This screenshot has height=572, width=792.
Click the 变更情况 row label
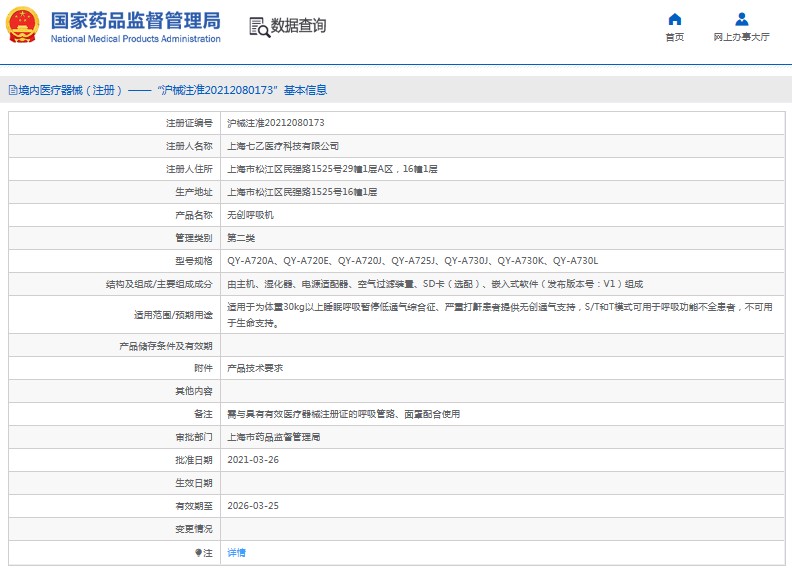tap(194, 529)
